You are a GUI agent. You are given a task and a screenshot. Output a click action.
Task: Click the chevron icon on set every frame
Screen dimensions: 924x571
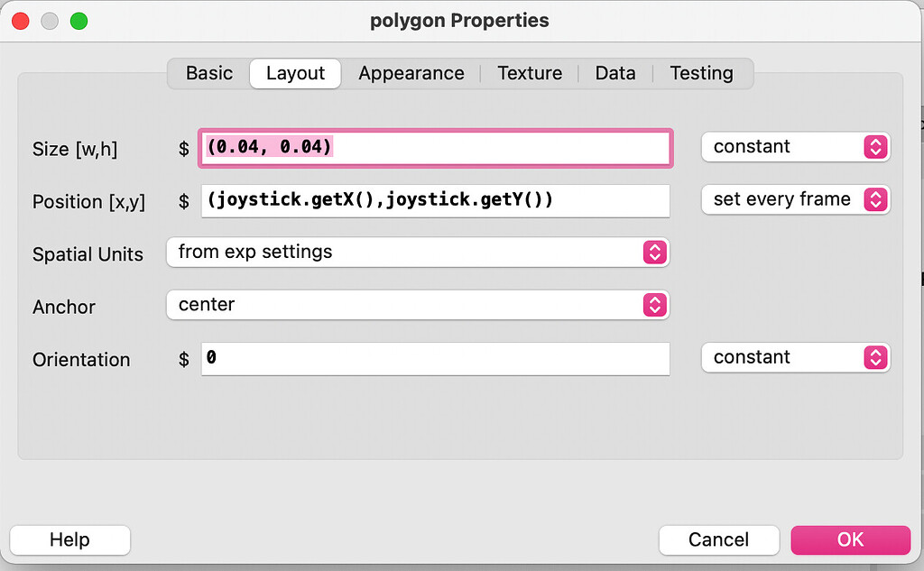tap(873, 199)
